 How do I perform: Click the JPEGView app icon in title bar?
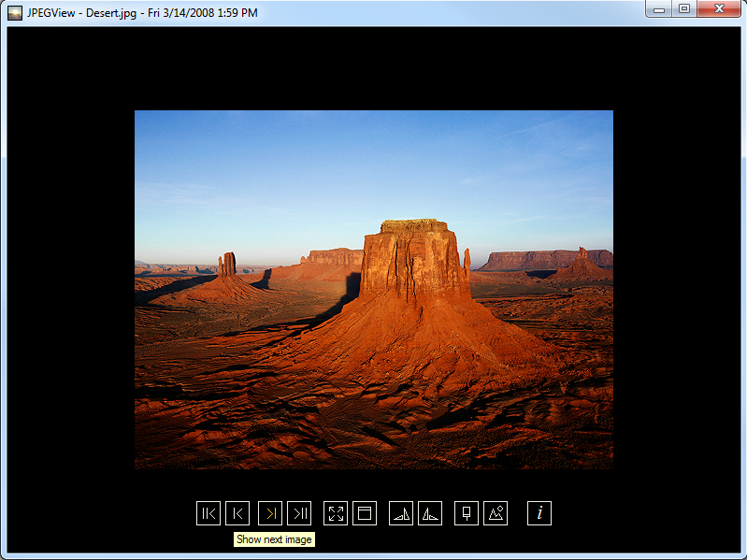point(15,13)
